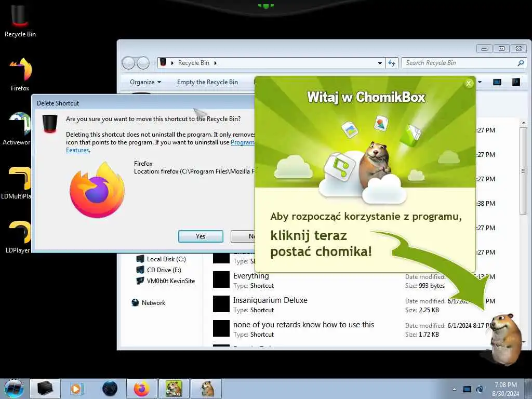Click the Recycle Bin breadcrumb text
The image size is (532, 399).
tap(193, 63)
